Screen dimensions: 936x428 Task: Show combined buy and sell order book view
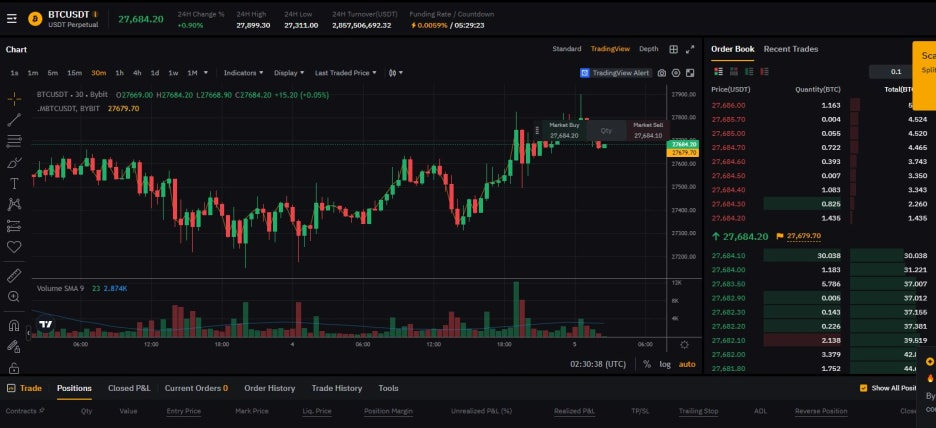pos(718,72)
